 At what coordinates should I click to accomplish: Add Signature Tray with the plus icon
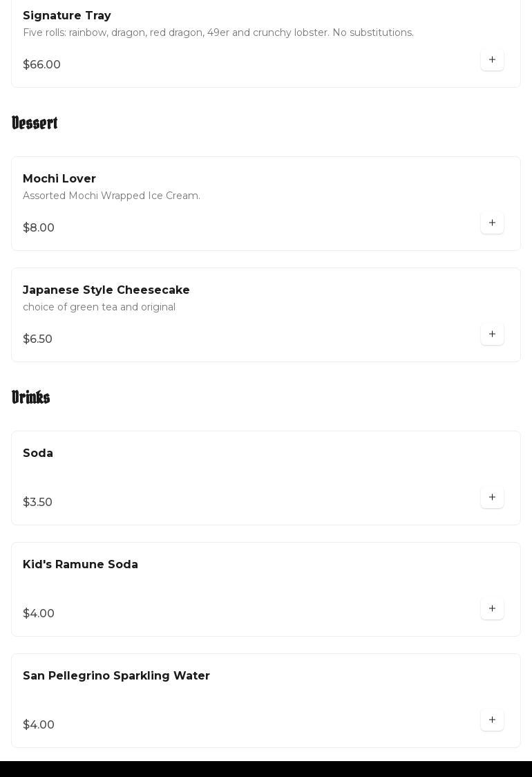pyautogui.click(x=492, y=60)
